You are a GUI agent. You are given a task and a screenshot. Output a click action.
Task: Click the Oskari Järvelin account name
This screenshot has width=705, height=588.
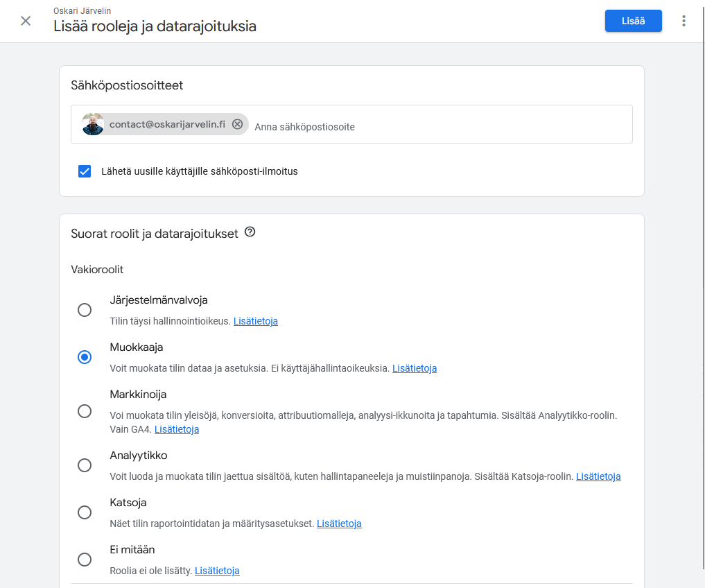82,11
